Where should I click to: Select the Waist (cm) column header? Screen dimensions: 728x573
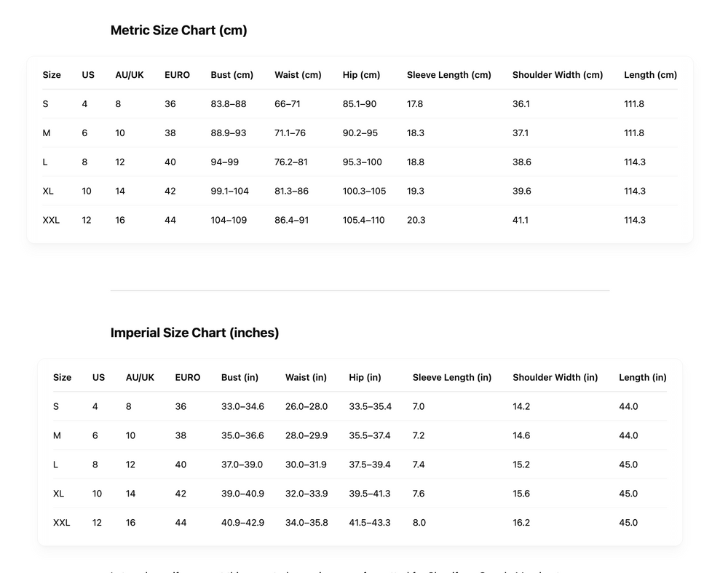pos(298,75)
